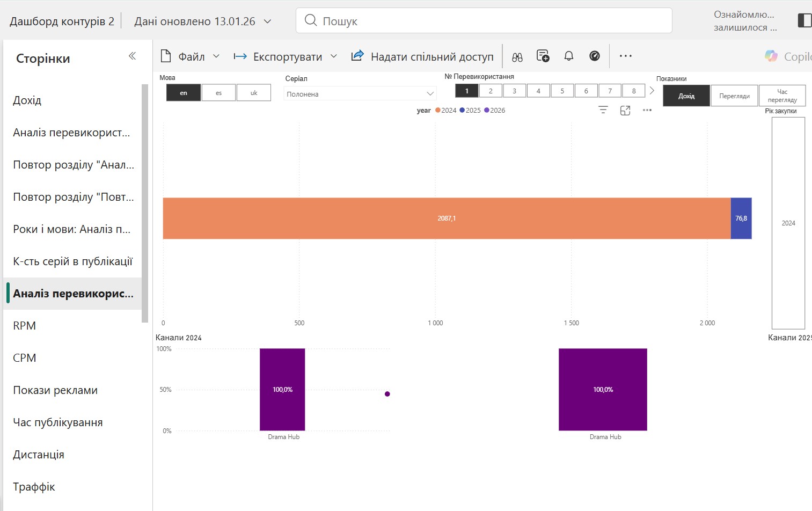Image resolution: width=812 pixels, height=511 pixels.
Task: Choose the Дохід metric button
Action: click(x=686, y=96)
